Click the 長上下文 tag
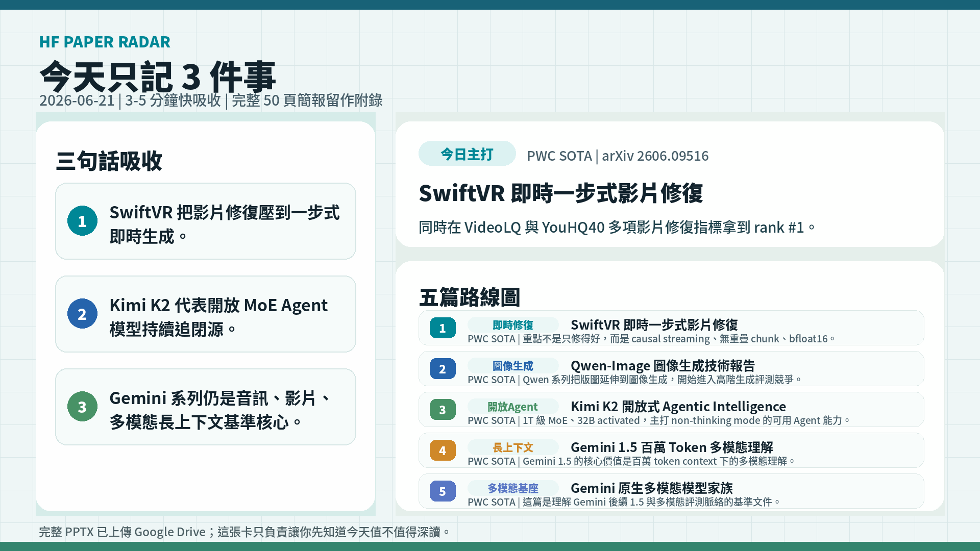The image size is (980, 551). tap(513, 447)
